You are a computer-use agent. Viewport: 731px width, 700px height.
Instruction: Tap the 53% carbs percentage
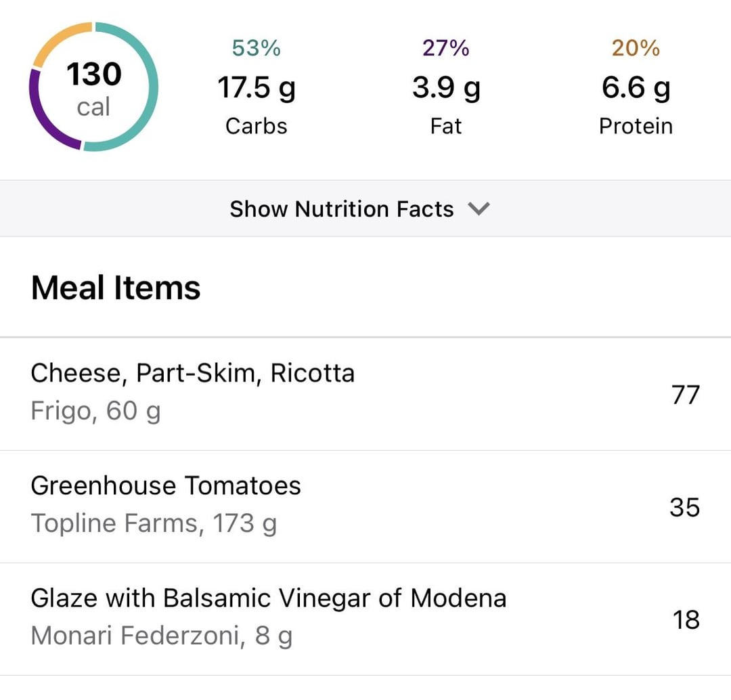click(x=257, y=48)
